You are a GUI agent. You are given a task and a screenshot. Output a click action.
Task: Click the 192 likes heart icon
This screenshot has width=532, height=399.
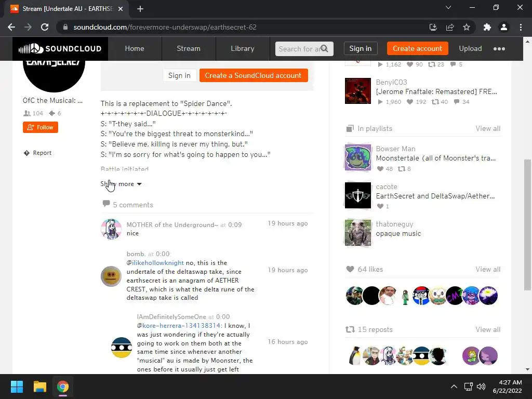[410, 102]
